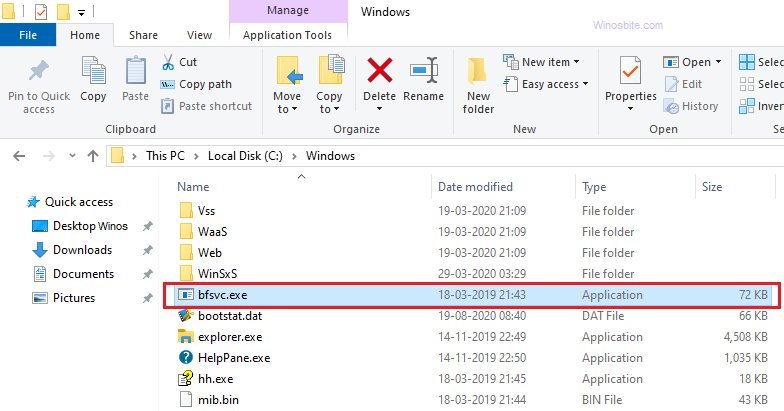This screenshot has height=411, width=784.
Task: Sort by the Name column header
Action: [193, 187]
